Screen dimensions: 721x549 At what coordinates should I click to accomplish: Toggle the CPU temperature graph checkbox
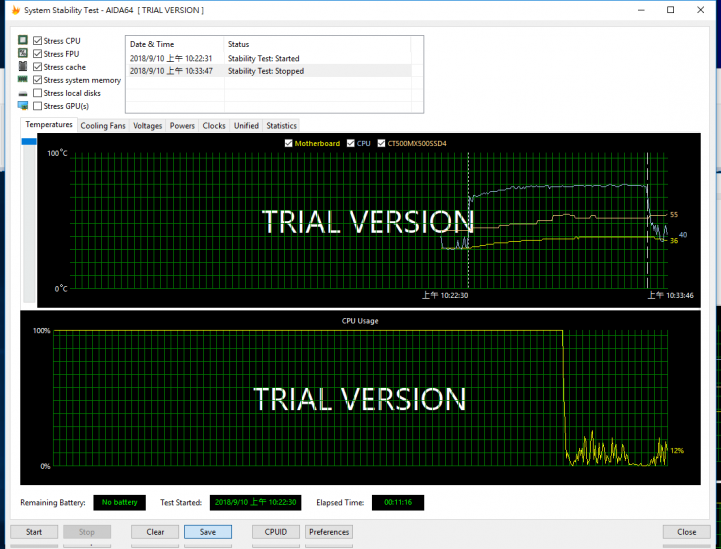coord(350,143)
